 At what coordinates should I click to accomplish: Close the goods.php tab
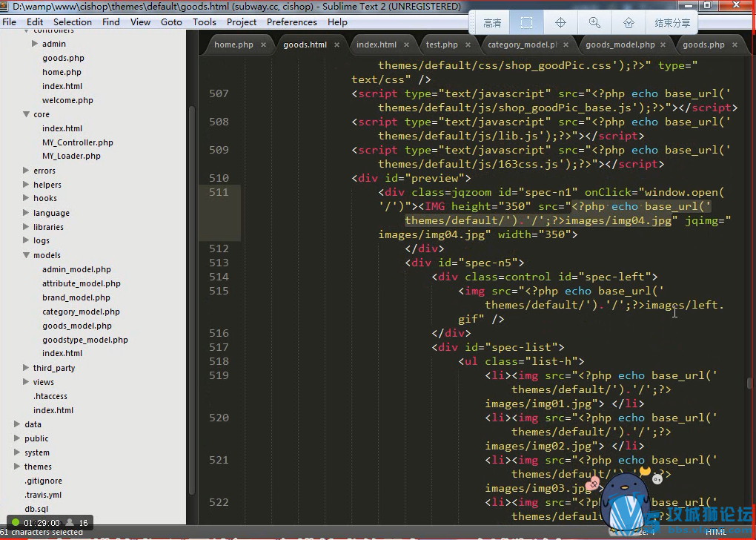(x=735, y=45)
